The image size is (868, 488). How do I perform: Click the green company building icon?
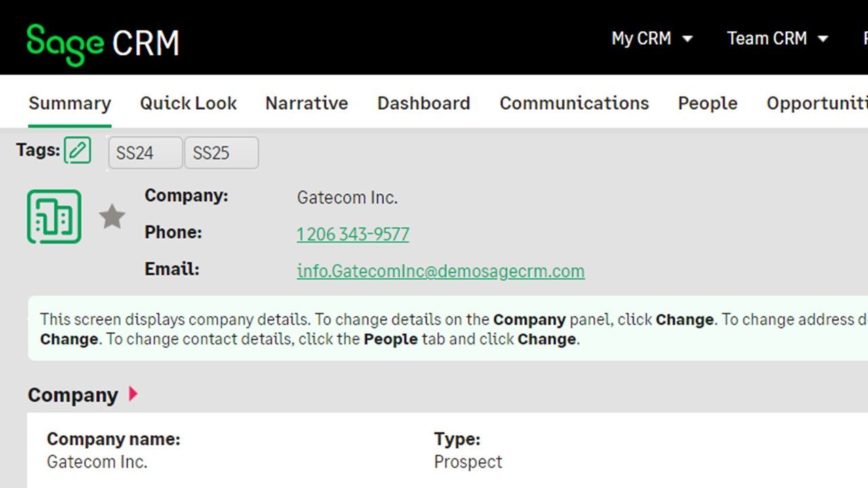[x=54, y=217]
